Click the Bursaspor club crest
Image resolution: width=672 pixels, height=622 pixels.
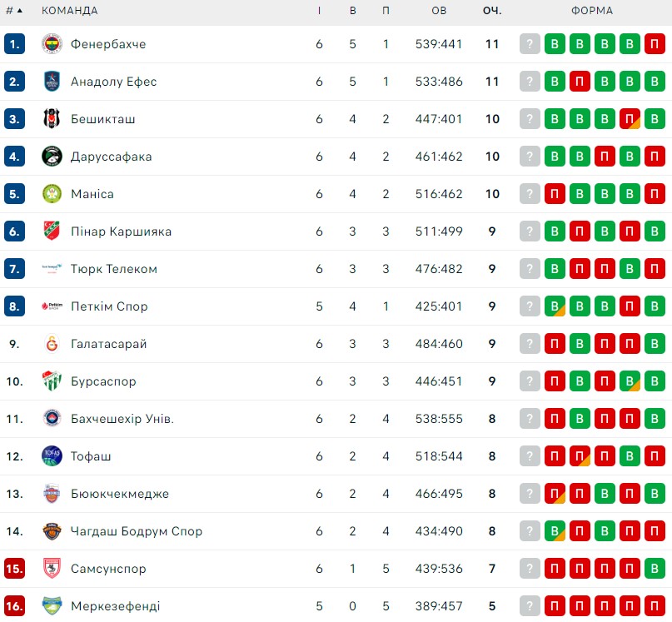[x=52, y=381]
